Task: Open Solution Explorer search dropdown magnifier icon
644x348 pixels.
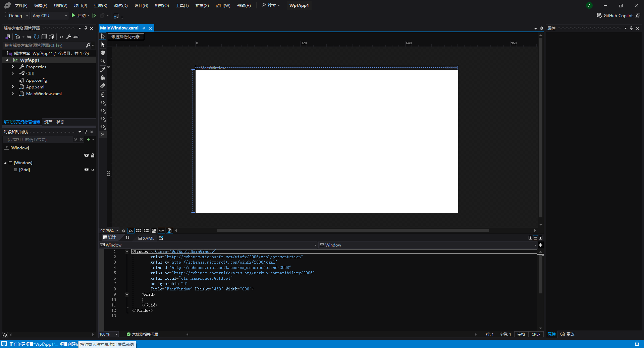Action: 88,45
